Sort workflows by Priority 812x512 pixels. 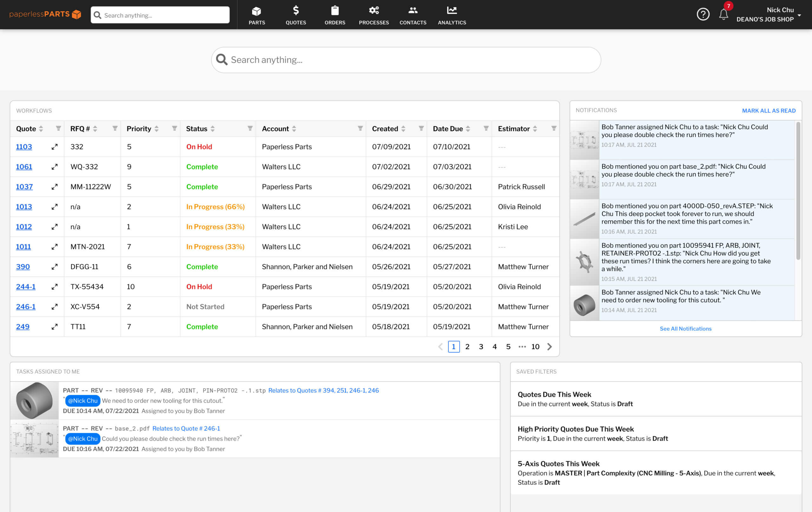click(156, 128)
